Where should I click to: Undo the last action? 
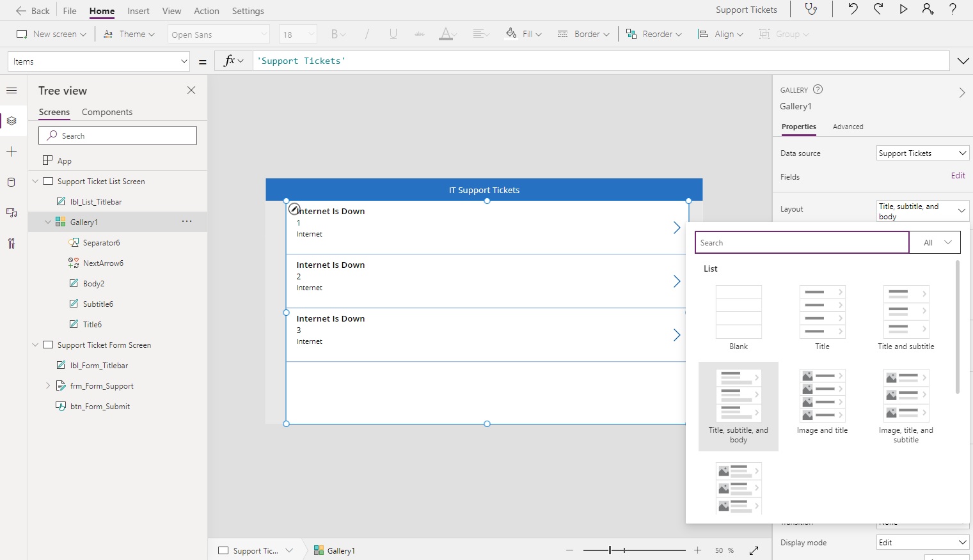(853, 10)
